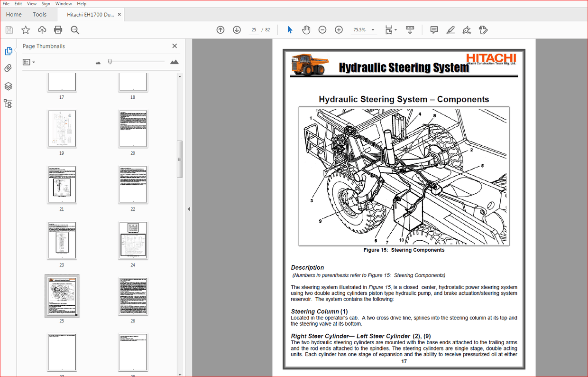
Task: Toggle the Hand tool
Action: [x=306, y=29]
